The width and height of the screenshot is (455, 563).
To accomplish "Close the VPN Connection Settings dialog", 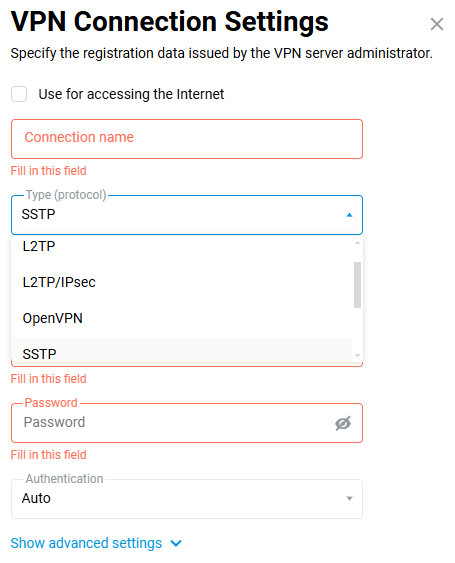I will (x=437, y=24).
